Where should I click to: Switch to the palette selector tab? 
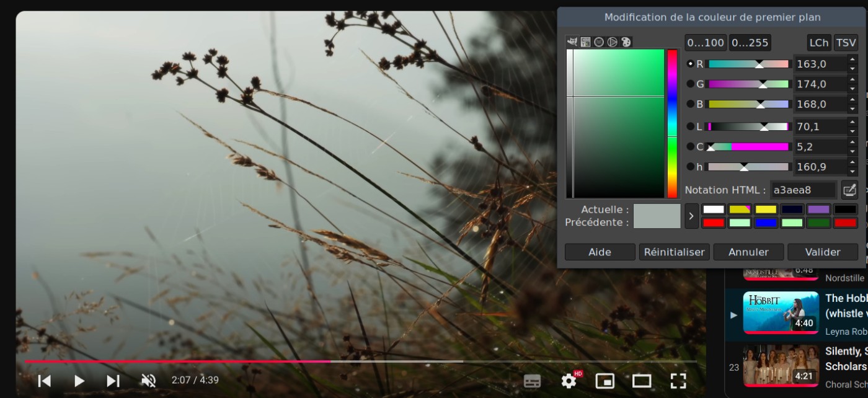pyautogui.click(x=626, y=42)
